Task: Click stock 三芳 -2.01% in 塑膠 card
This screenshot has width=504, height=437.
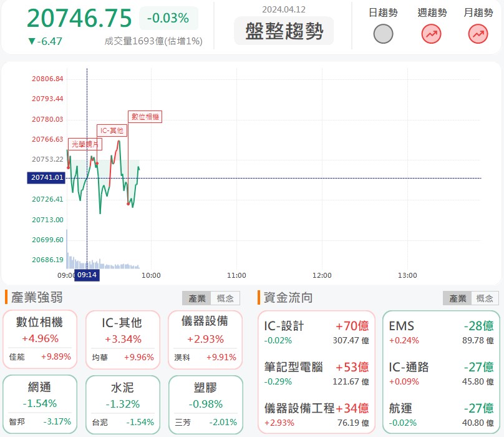Action: click(x=206, y=423)
